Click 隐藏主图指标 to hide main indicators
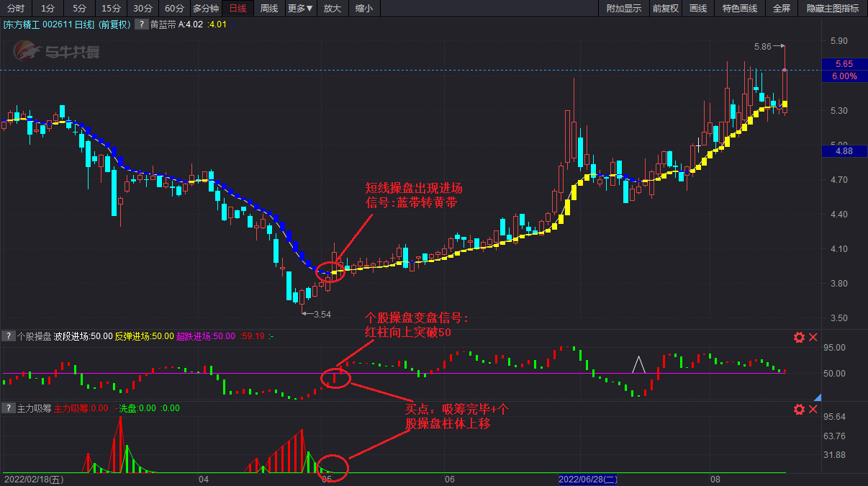Viewport: 868px width, 486px height. pos(833,9)
